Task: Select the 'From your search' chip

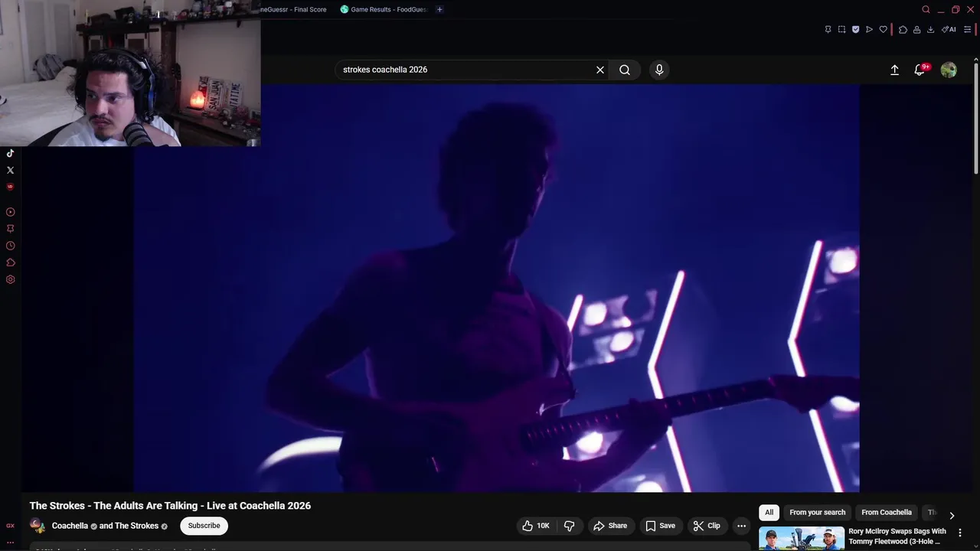Action: (x=817, y=513)
